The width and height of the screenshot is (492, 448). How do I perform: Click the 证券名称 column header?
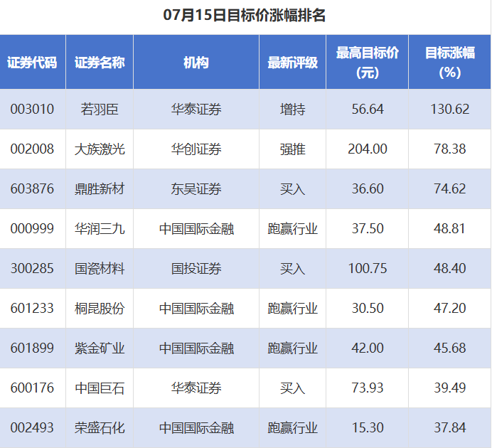pyautogui.click(x=100, y=63)
